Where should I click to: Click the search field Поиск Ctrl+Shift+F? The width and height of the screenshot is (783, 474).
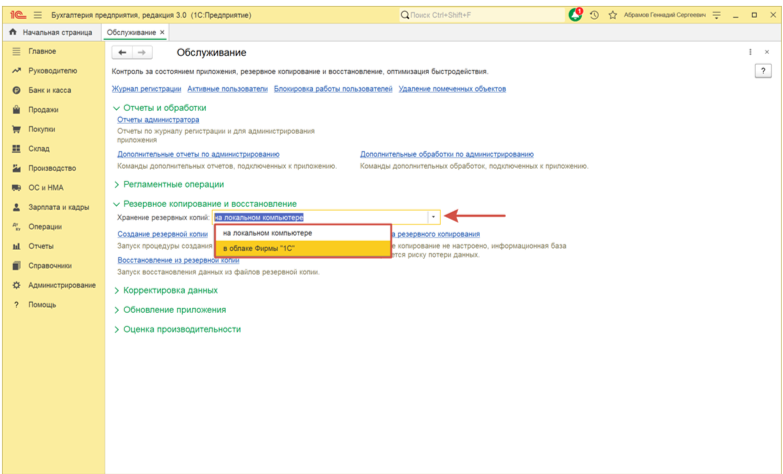pyautogui.click(x=482, y=15)
